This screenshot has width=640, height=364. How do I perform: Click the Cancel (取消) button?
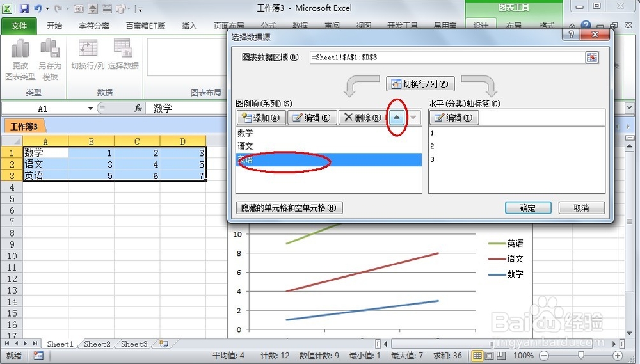(581, 208)
